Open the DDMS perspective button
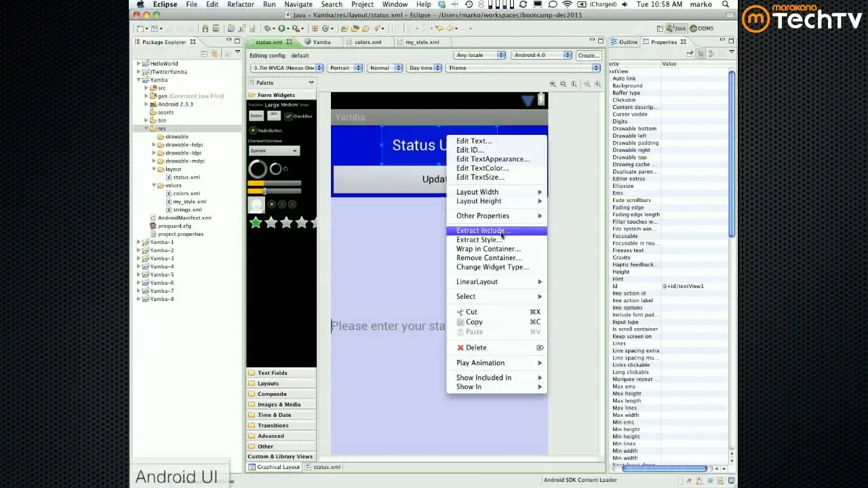 702,28
